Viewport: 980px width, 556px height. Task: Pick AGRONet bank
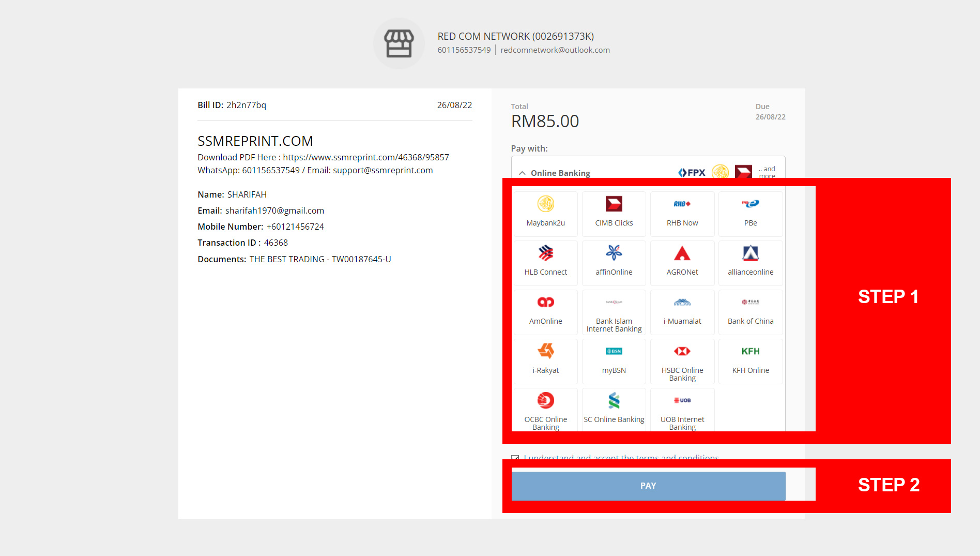(682, 263)
